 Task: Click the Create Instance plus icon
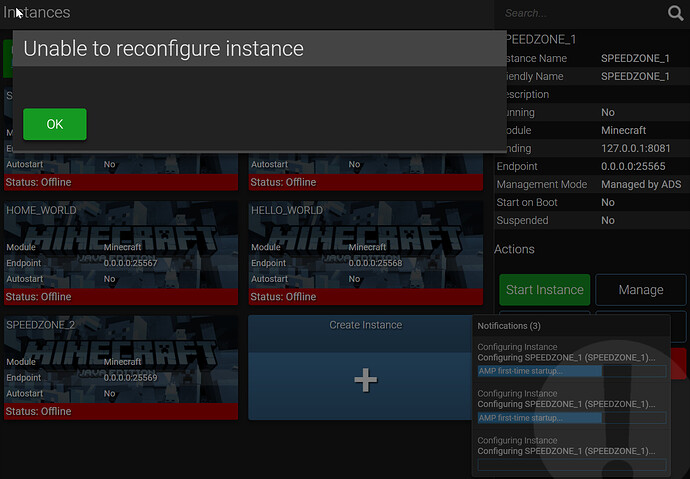(x=366, y=380)
